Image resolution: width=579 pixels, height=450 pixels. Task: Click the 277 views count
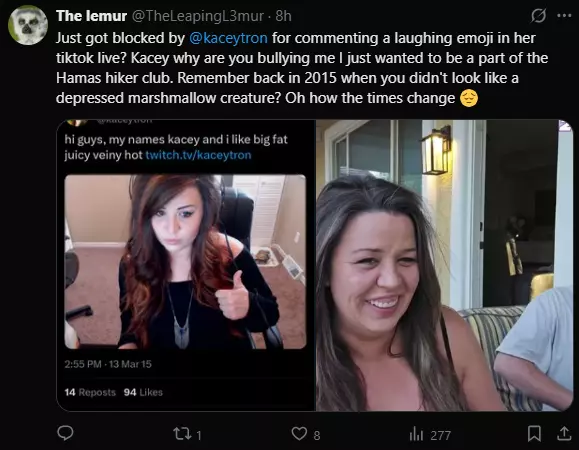point(440,435)
